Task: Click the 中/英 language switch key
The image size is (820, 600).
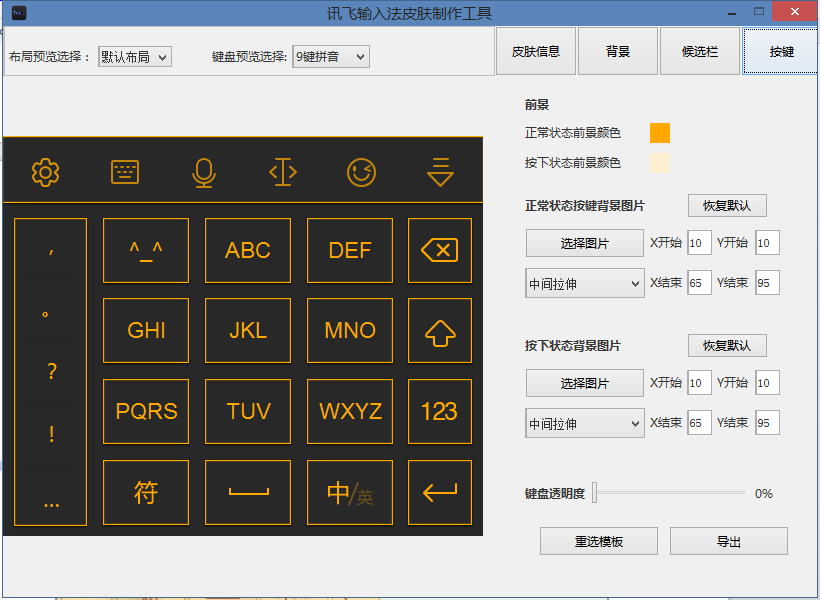Action: [350, 492]
